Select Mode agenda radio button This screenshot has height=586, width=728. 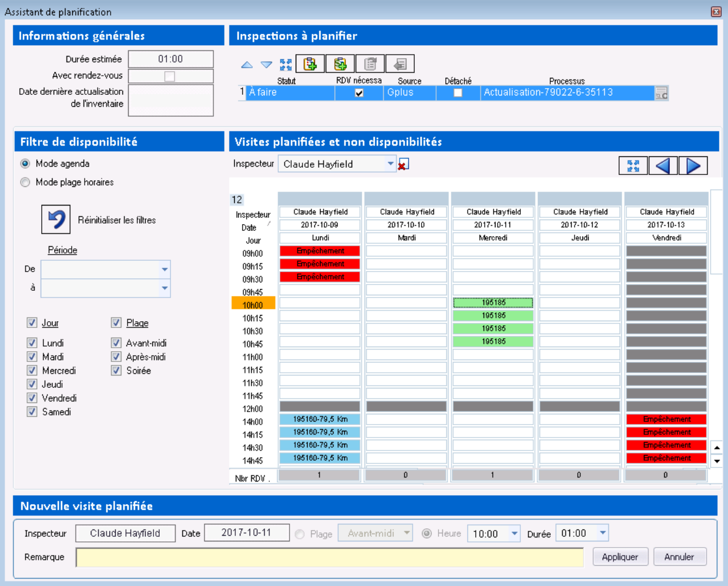pos(25,164)
